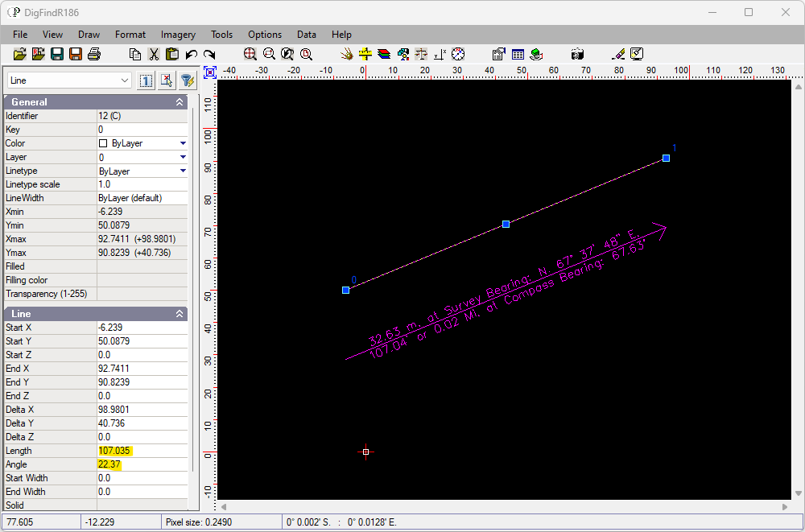805x532 pixels.
Task: Cut selection with the scissors icon
Action: [154, 54]
